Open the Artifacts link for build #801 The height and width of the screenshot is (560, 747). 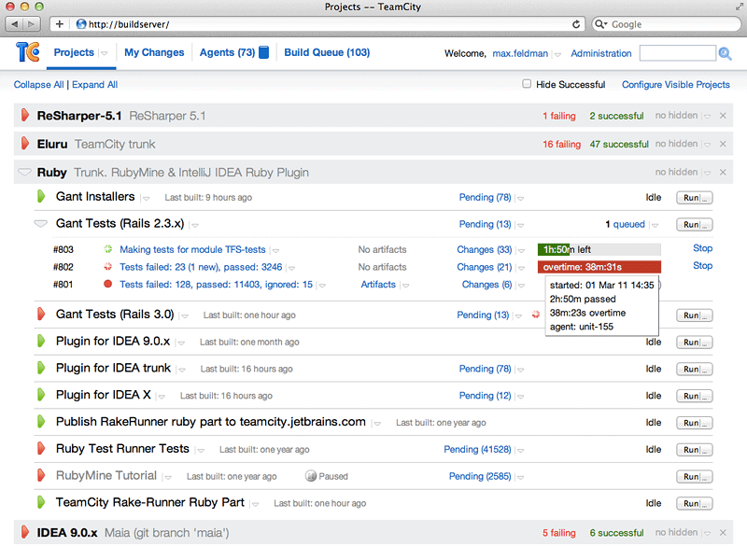pyautogui.click(x=378, y=285)
